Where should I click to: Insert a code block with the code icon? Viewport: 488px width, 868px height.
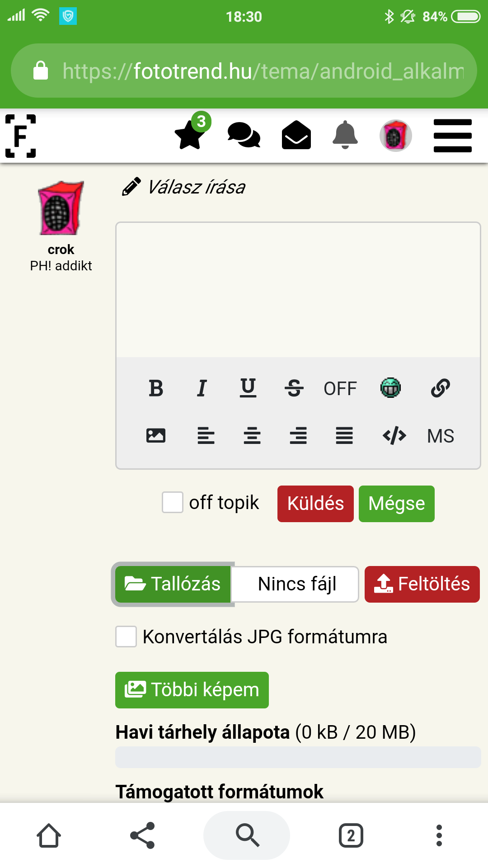click(394, 436)
